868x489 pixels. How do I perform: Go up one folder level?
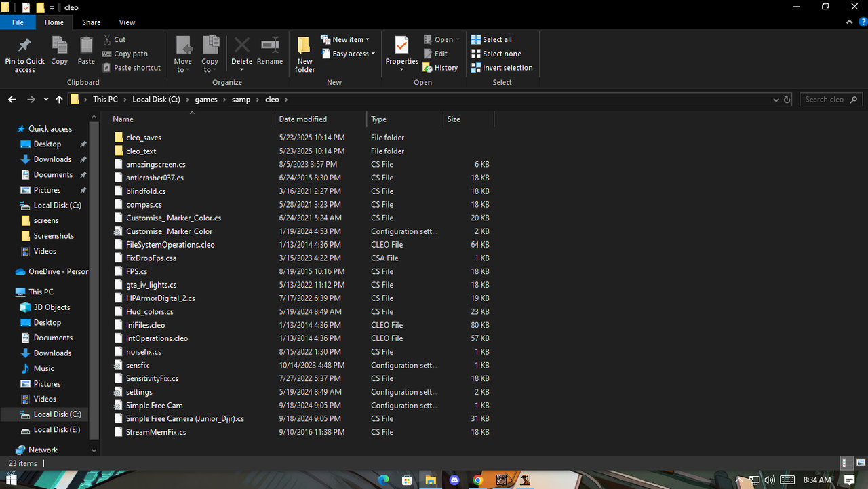coord(59,100)
